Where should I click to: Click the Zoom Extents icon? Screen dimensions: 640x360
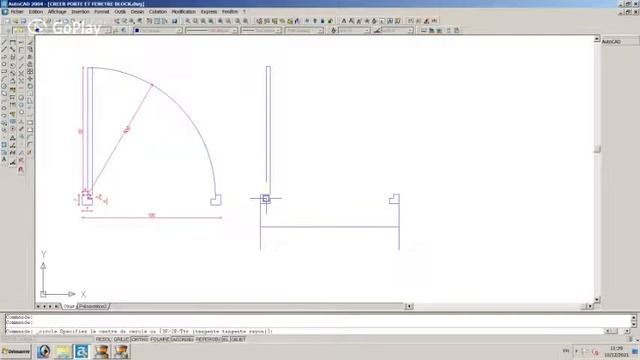[x=245, y=21]
